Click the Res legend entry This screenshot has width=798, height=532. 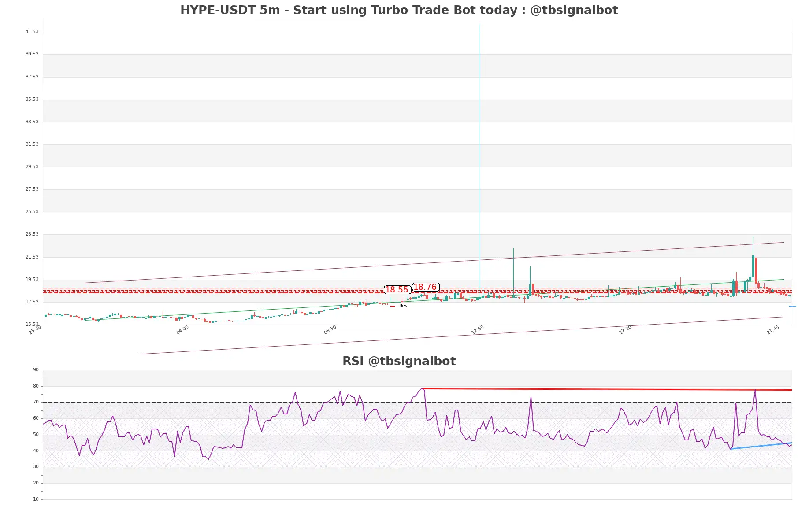[399, 306]
